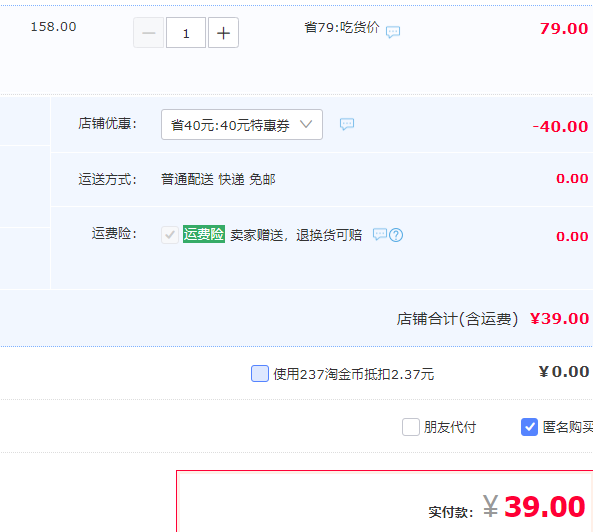Screen dimensions: 593x532
Task: Click the 实付款 ¥39.00 amount
Action: [x=534, y=506]
